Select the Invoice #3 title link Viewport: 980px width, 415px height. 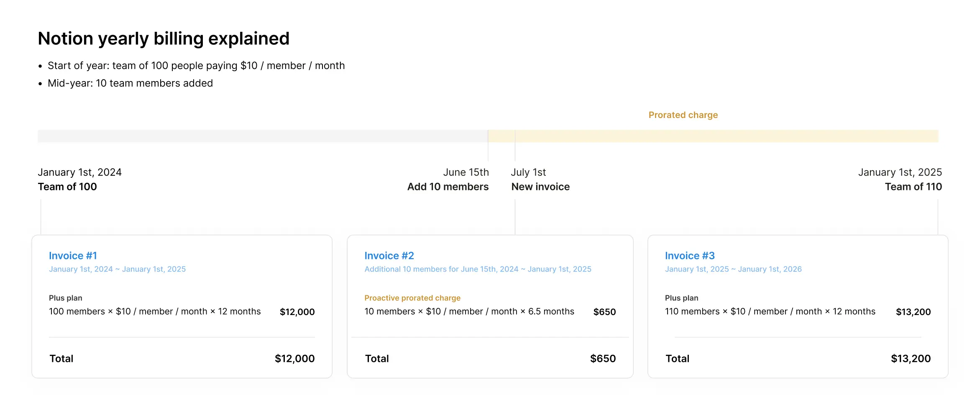(690, 256)
